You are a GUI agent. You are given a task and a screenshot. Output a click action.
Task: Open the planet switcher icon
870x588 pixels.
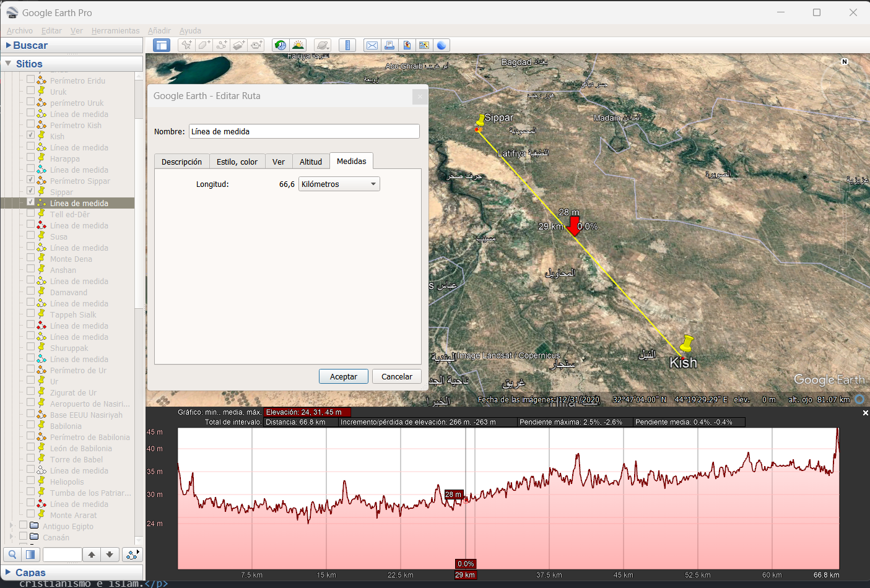pos(323,45)
